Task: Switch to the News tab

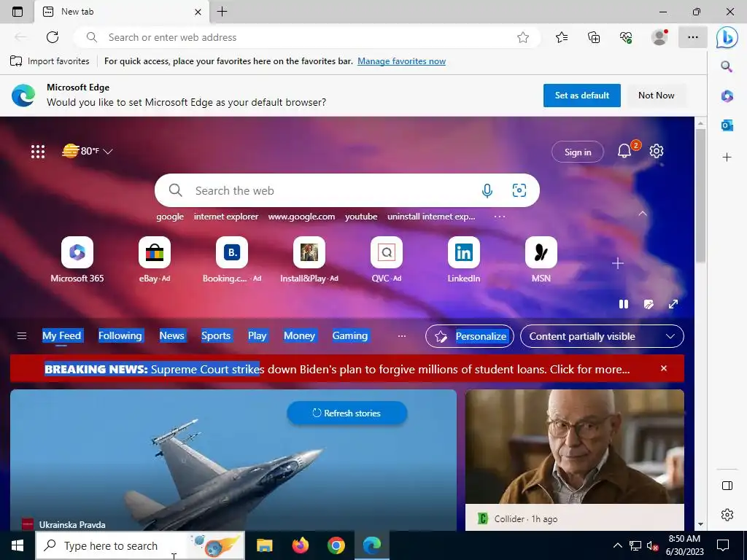Action: [171, 335]
